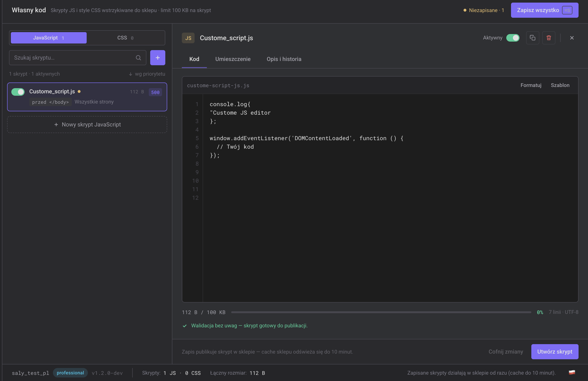Click the search magnifier icon
Viewport: 588px width, 381px height.
point(138,58)
